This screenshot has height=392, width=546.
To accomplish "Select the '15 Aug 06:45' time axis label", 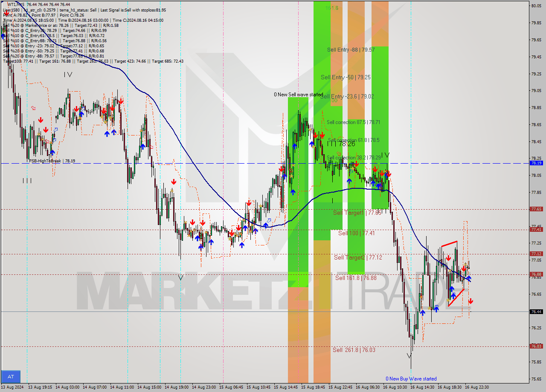I will [232, 387].
